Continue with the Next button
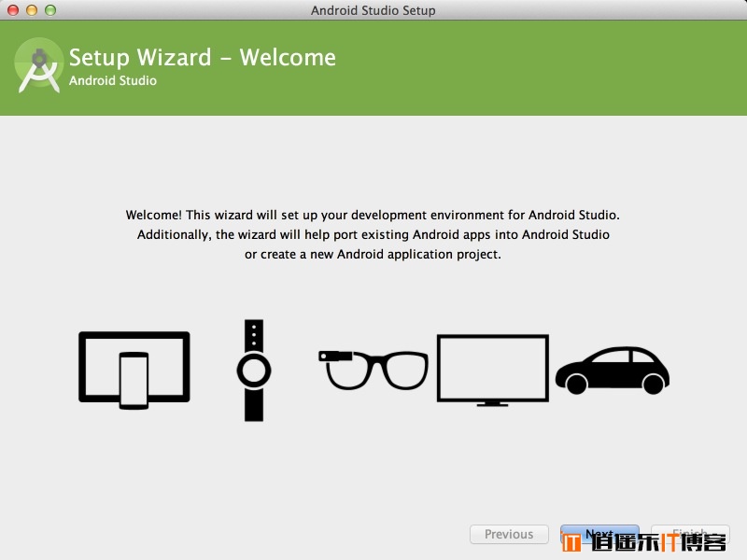 (599, 534)
